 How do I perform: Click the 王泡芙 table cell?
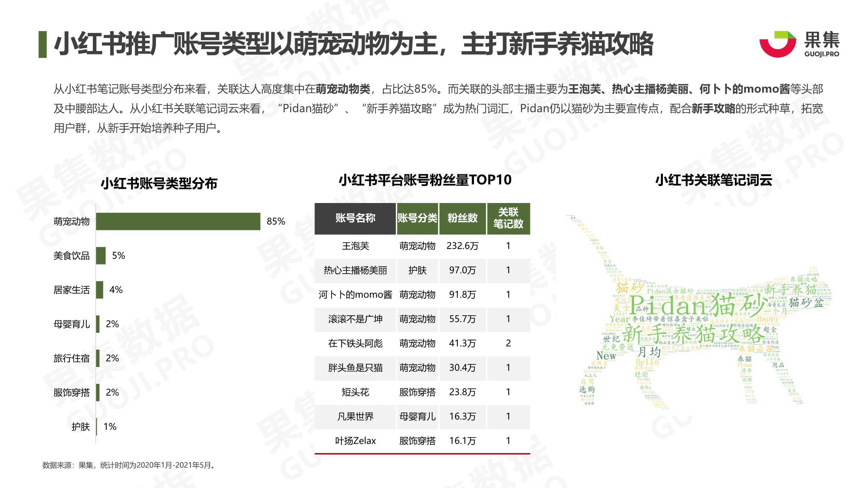click(356, 246)
